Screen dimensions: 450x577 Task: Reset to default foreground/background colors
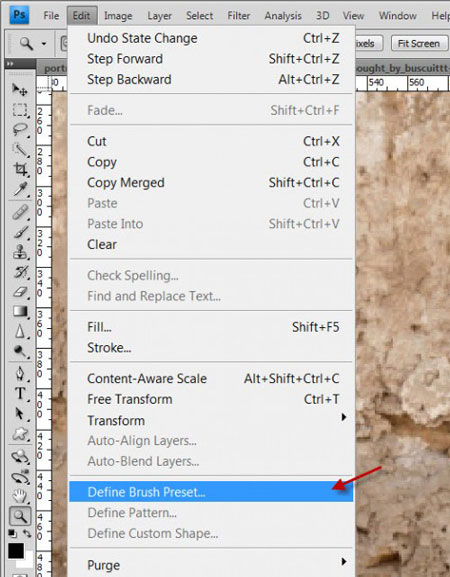[x=13, y=533]
